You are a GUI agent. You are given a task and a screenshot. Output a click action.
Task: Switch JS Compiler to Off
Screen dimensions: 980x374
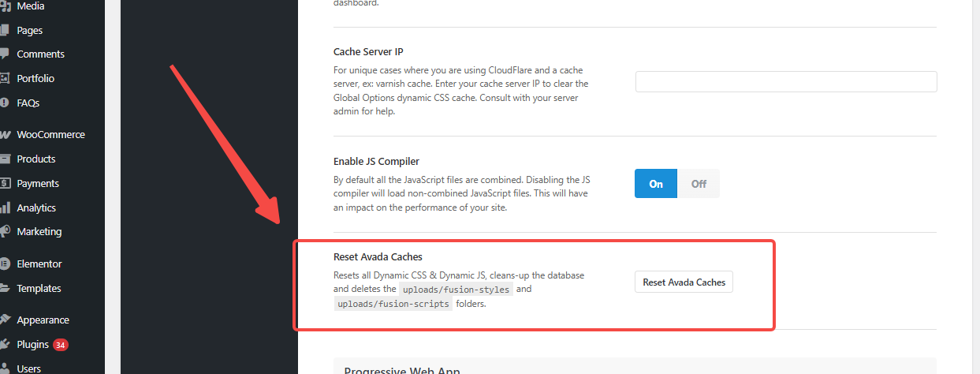click(x=699, y=184)
